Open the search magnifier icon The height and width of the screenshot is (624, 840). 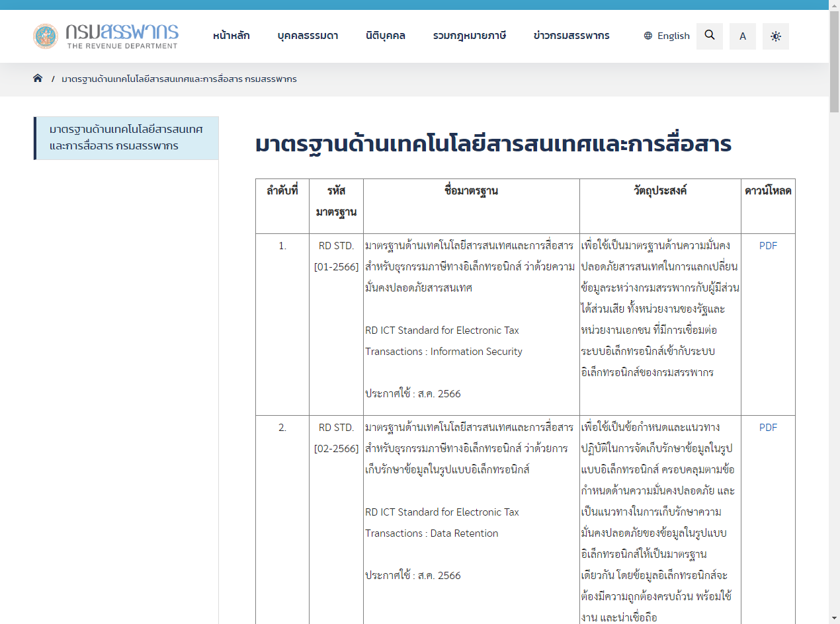point(710,36)
